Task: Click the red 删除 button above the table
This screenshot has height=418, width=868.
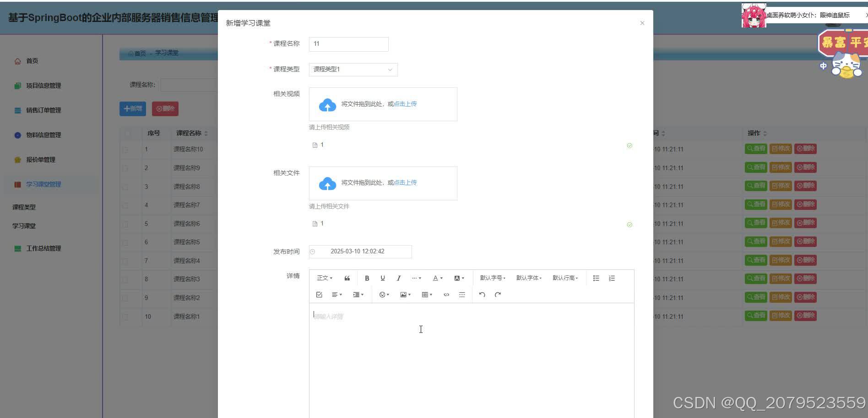Action: tap(165, 109)
